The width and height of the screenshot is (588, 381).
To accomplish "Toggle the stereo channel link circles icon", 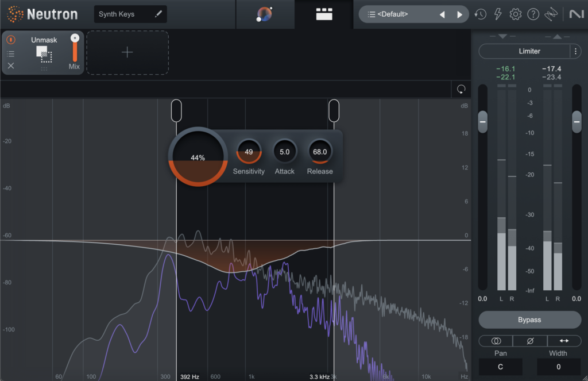I will pos(496,341).
